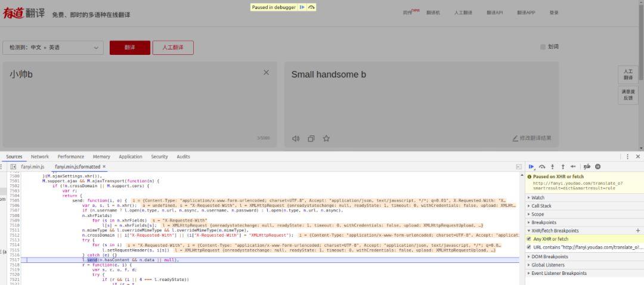Click line number 7505 in gutter
The width and height of the screenshot is (644, 285).
(14, 200)
